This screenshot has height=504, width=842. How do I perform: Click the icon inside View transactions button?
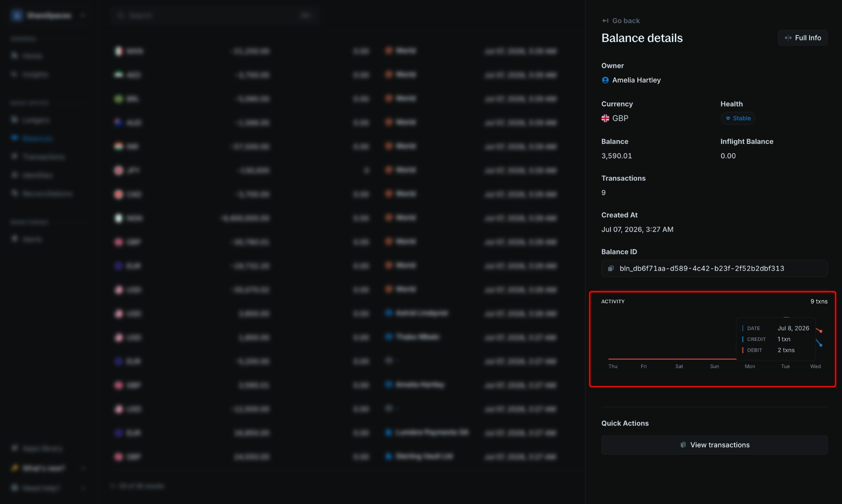pyautogui.click(x=683, y=445)
